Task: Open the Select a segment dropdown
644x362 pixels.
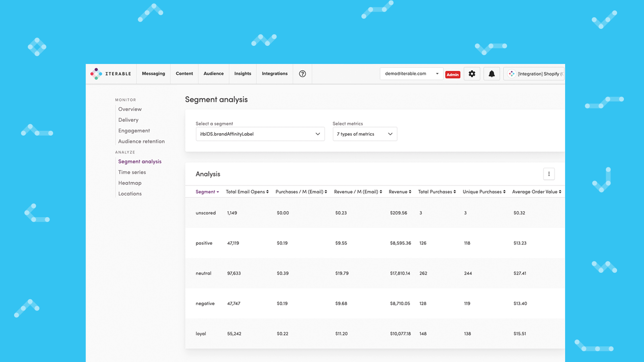Action: pyautogui.click(x=260, y=134)
